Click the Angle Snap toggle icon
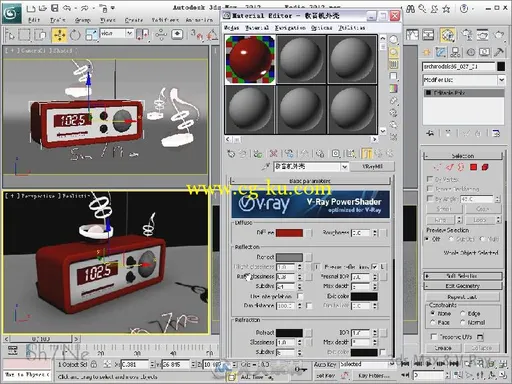This screenshot has height=384, width=512. tap(212, 35)
